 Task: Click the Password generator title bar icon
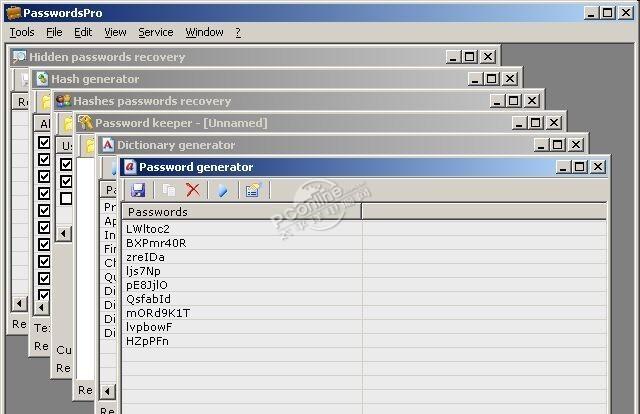(130, 167)
